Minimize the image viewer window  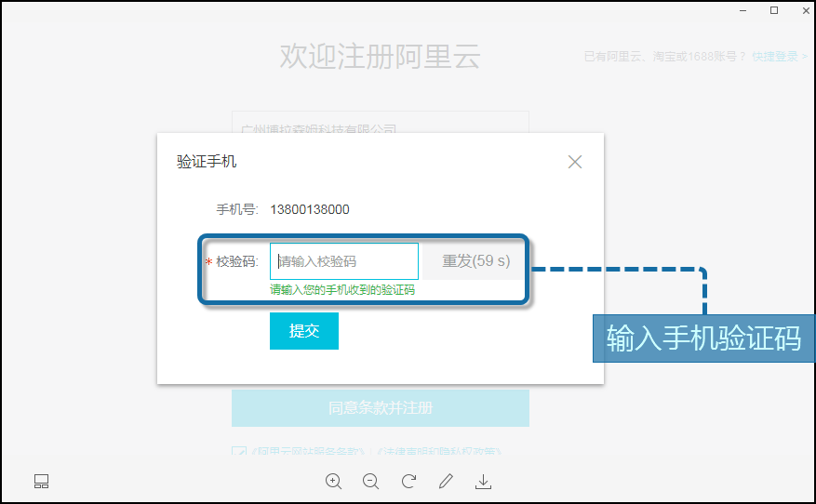click(744, 10)
